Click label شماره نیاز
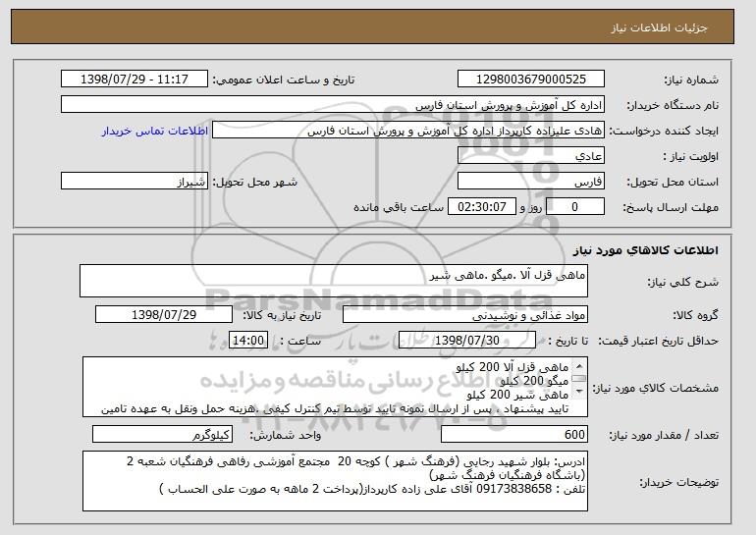The image size is (756, 535). 692,80
